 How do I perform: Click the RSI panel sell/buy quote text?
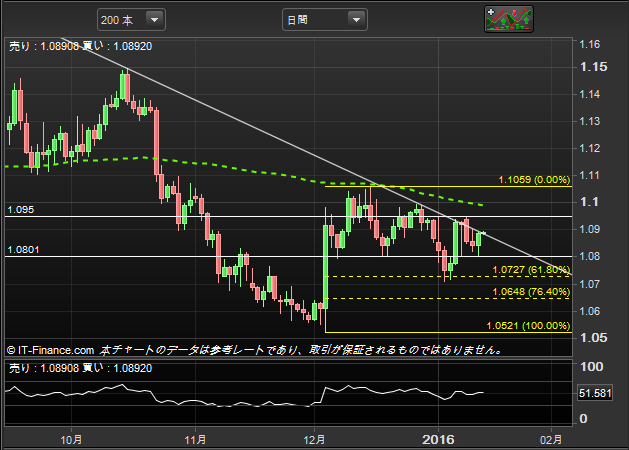(x=80, y=368)
